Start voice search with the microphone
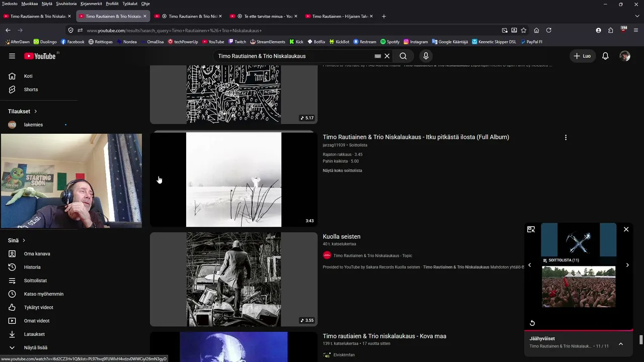 click(426, 56)
